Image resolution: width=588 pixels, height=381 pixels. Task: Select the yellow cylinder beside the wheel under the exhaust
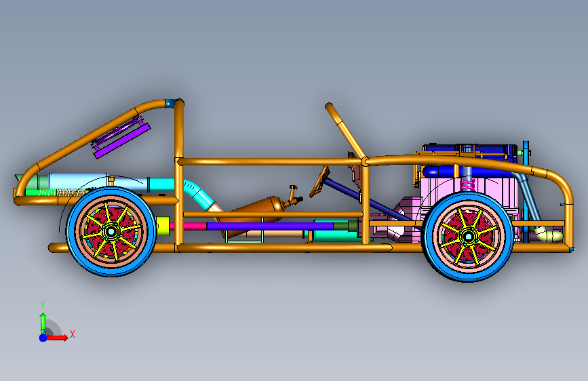pos(162,226)
